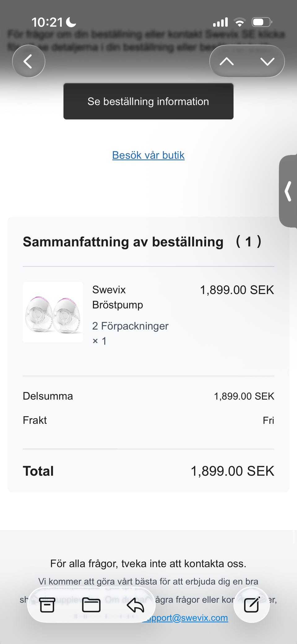Tap the move to folder icon
The width and height of the screenshot is (297, 644).
coord(91,605)
